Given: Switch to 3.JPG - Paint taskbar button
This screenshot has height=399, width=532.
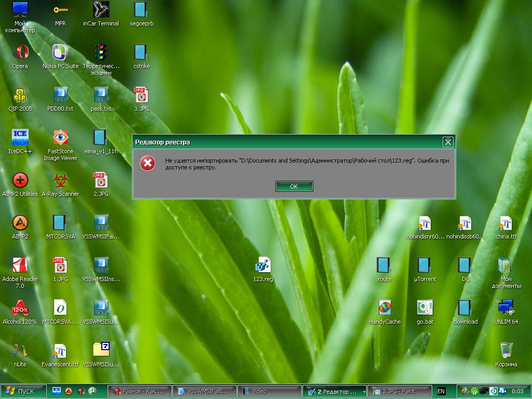Looking at the screenshot, I should (400, 391).
